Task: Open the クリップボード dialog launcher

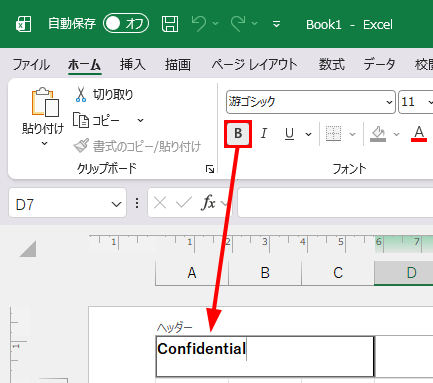Action: coord(210,169)
